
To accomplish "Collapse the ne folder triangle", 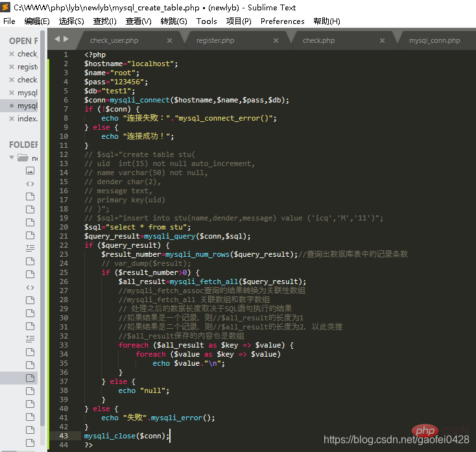I will [x=12, y=158].
